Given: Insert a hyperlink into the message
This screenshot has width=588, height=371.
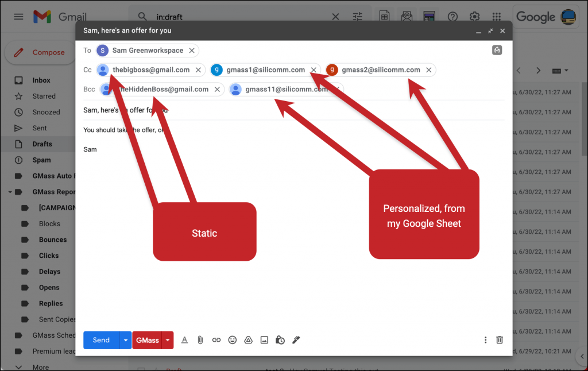Looking at the screenshot, I should click(x=216, y=339).
